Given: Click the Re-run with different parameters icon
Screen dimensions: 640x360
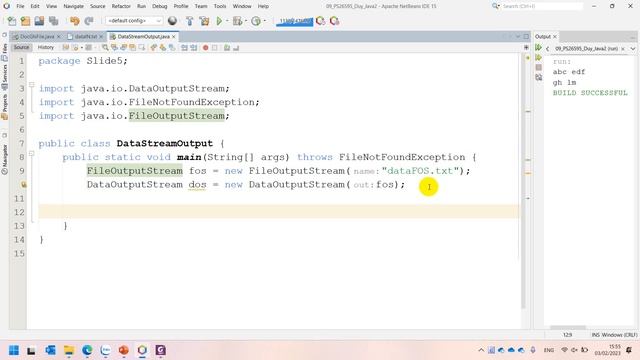Looking at the screenshot, I should 538,58.
